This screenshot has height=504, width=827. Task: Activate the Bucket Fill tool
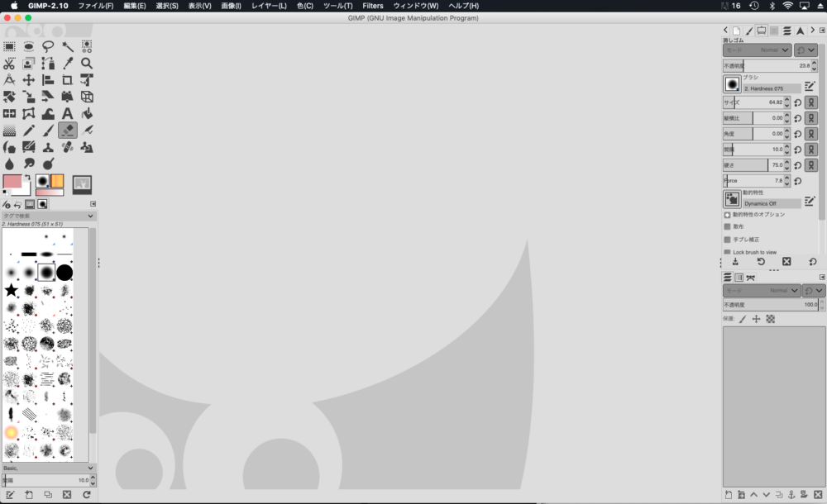tap(87, 113)
